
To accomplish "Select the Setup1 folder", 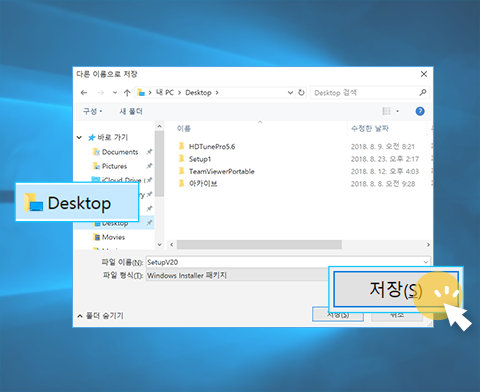I will coord(200,159).
